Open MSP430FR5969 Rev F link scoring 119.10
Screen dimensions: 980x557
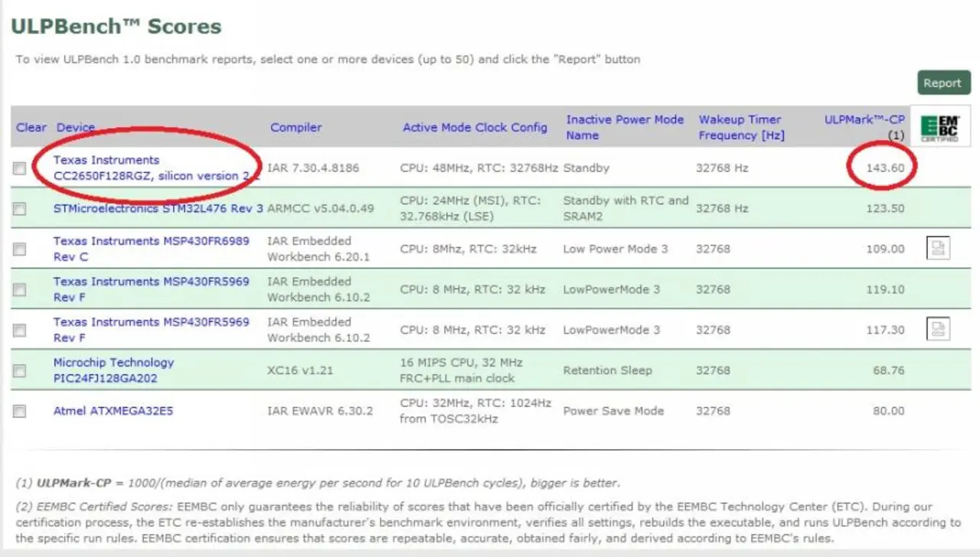(x=151, y=289)
